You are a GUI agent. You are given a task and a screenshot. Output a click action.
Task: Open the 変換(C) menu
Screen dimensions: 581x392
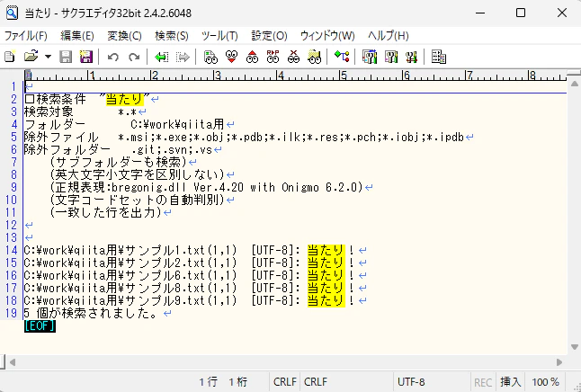click(x=124, y=36)
